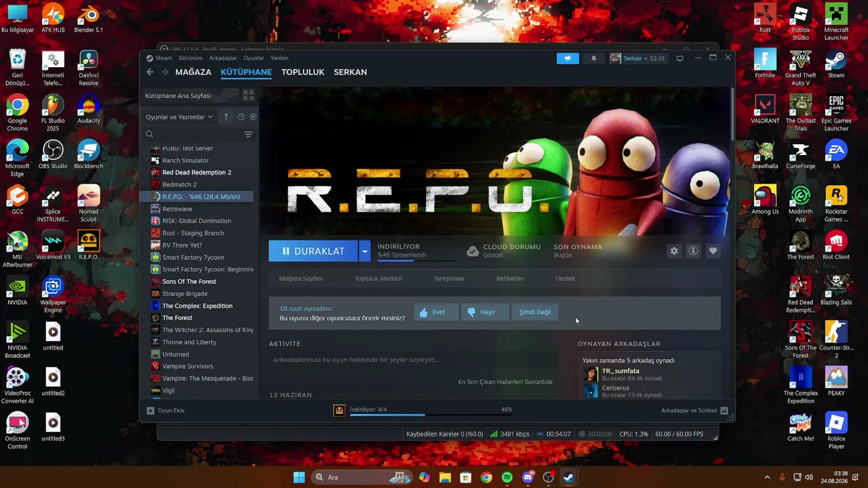Recommend the game with Evet button
The height and width of the screenshot is (488, 868).
[436, 312]
